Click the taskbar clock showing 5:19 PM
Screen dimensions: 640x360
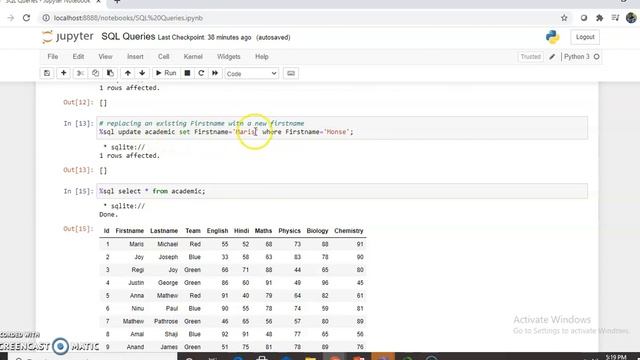(616, 357)
